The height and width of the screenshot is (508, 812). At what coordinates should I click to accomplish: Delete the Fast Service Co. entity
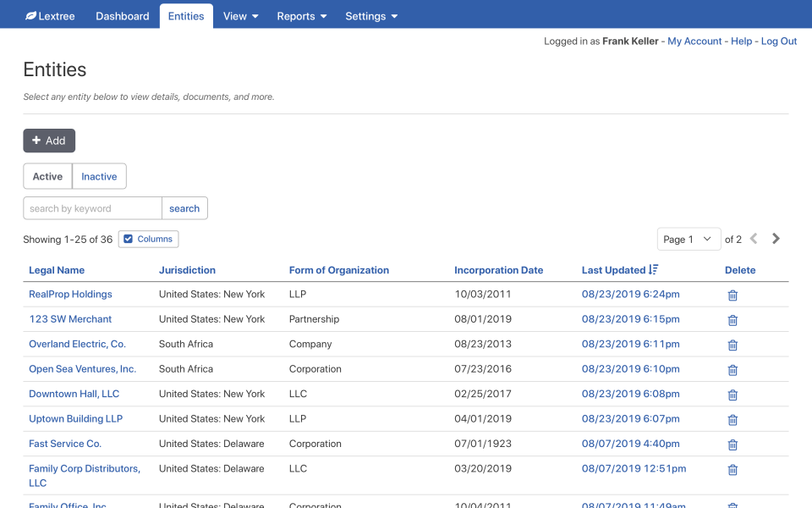pos(732,444)
